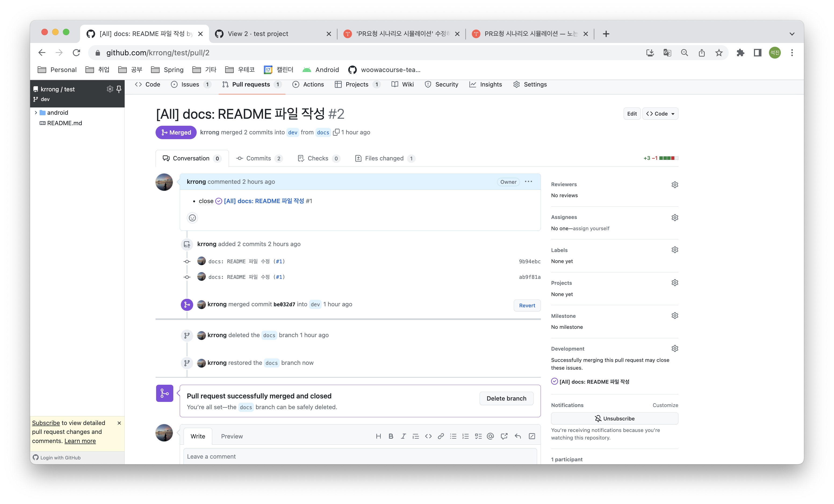Open Development settings gear
The width and height of the screenshot is (834, 504).
pos(675,348)
